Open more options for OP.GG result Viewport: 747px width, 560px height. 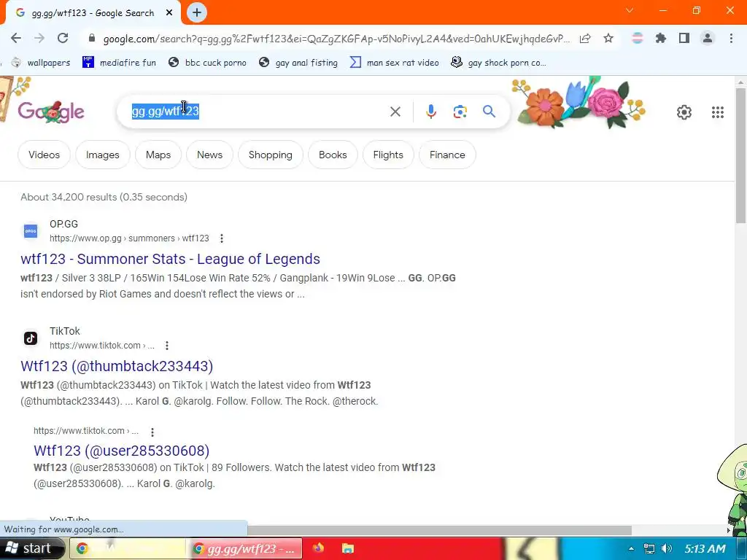(222, 238)
